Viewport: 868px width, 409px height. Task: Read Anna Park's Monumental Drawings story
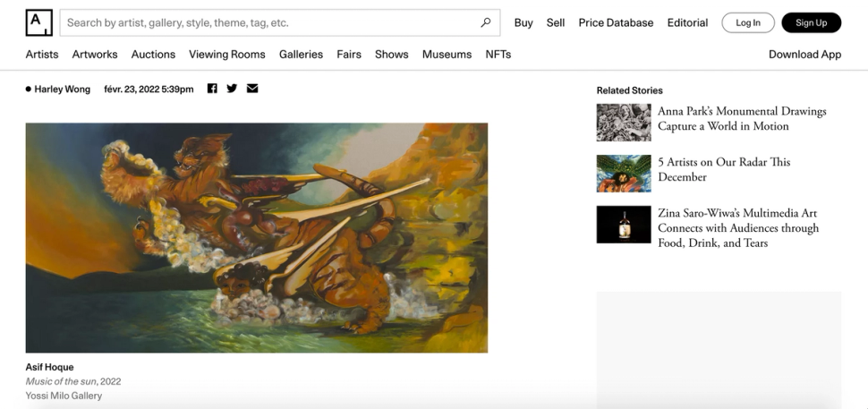[742, 118]
